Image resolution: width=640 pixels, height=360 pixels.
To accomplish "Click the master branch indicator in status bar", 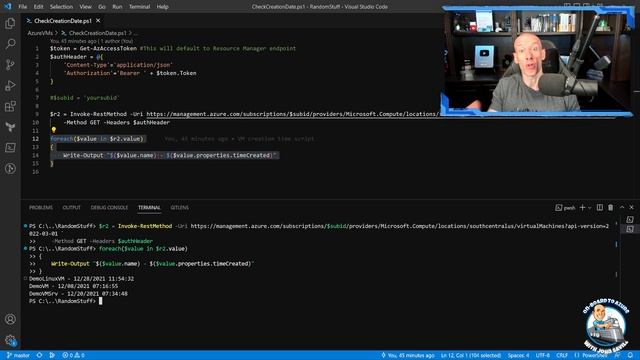I will [x=18, y=356].
